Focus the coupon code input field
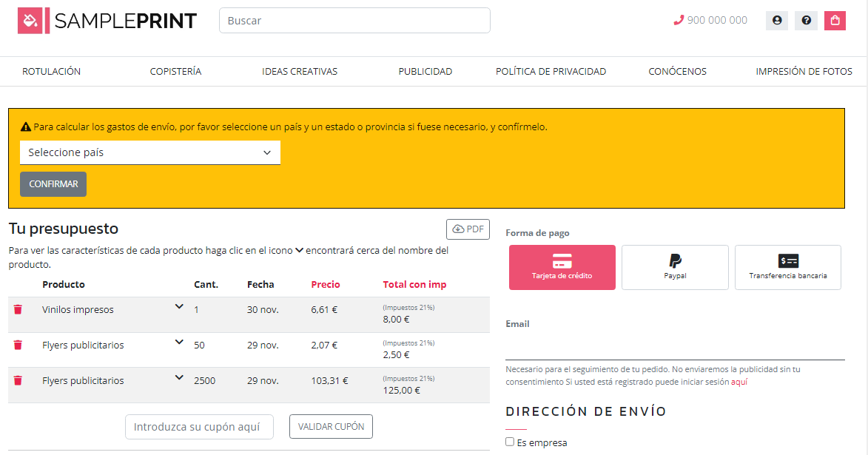The width and height of the screenshot is (868, 455). point(199,427)
